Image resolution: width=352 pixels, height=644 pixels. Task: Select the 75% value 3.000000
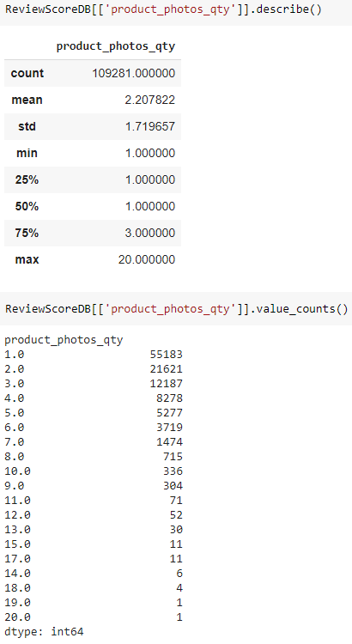[x=150, y=233]
